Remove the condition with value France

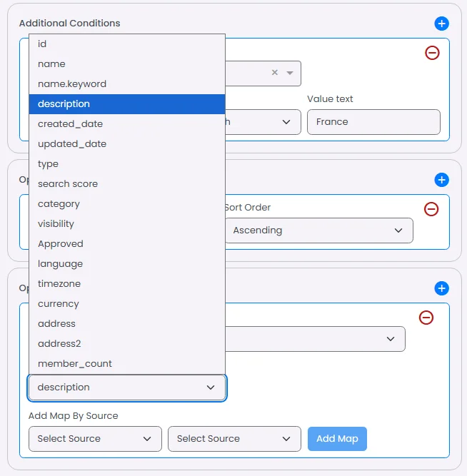(x=432, y=53)
